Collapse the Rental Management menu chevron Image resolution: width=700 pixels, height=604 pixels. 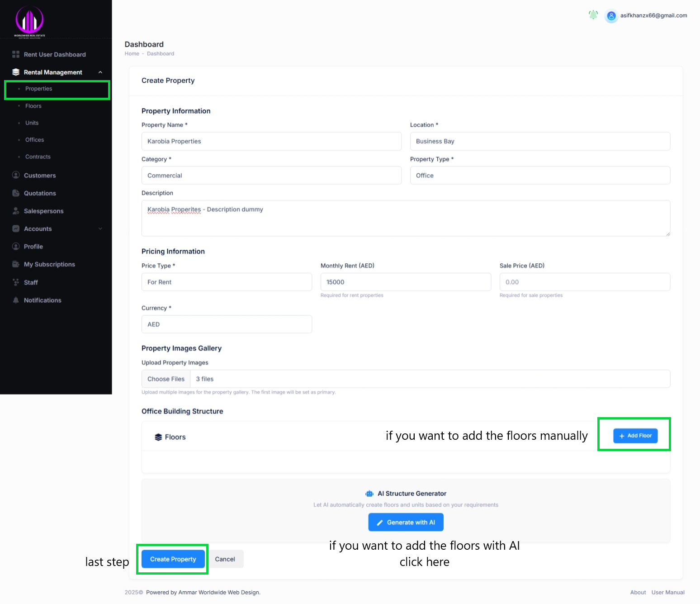pos(100,72)
